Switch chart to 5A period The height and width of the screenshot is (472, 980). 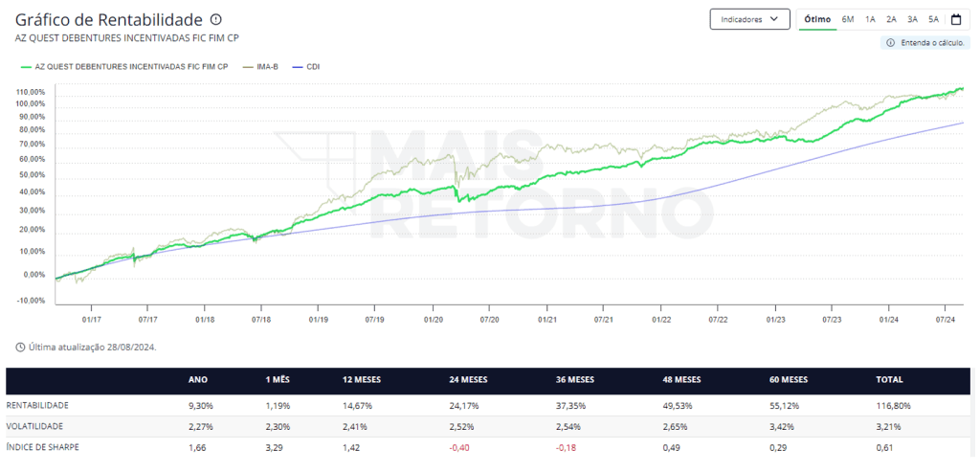point(933,19)
